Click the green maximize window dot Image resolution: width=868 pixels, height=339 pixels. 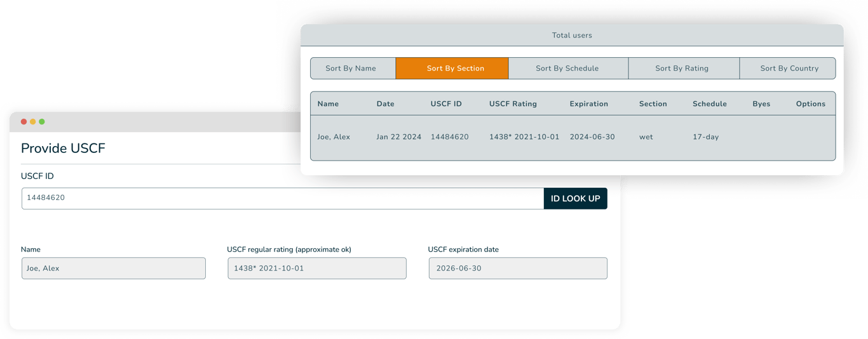point(42,122)
